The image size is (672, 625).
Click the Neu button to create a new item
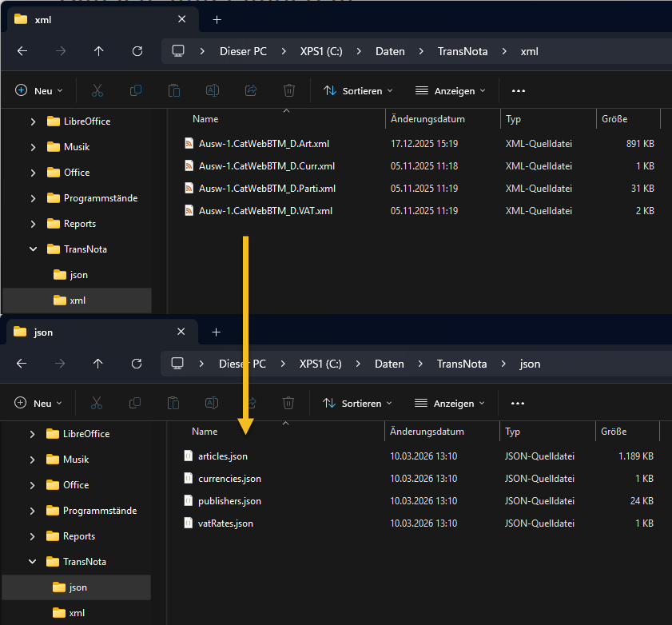tap(38, 90)
